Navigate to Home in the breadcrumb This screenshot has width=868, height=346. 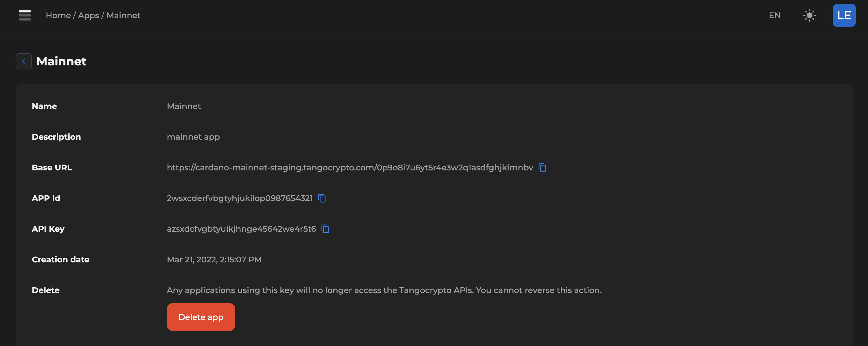pos(58,16)
